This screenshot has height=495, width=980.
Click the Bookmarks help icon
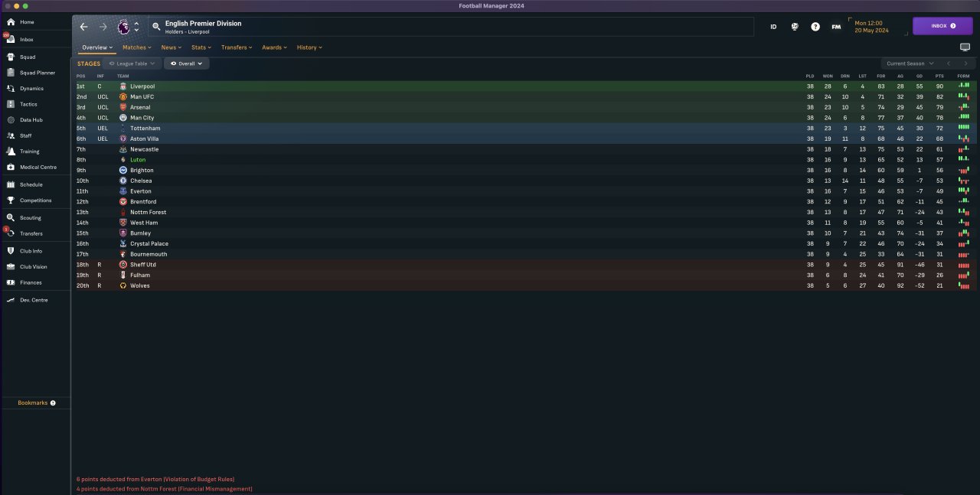coord(53,403)
